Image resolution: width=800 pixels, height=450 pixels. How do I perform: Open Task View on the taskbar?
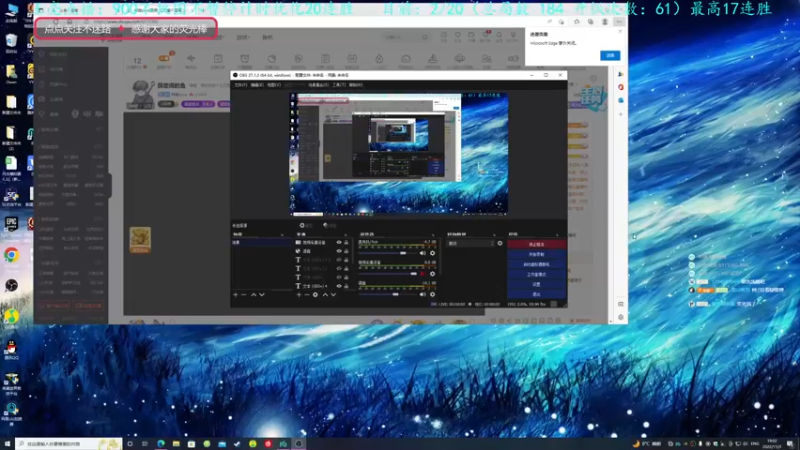tap(145, 444)
